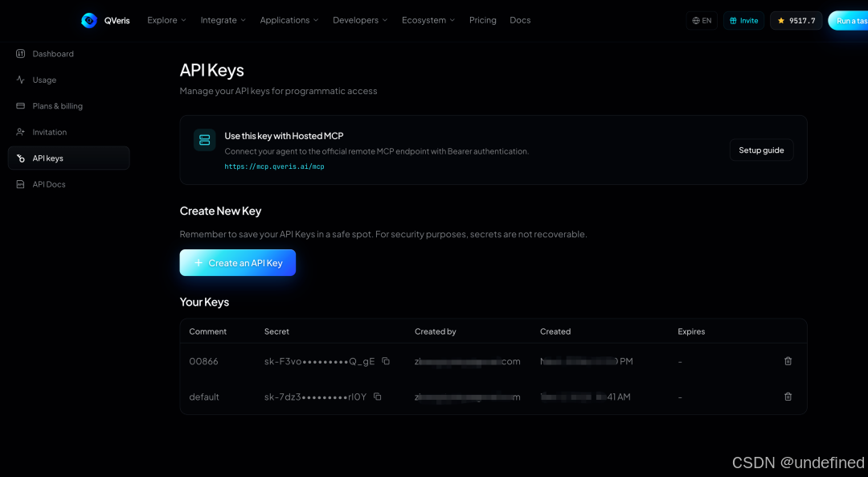Click Use this key with Hosted MCP
Viewport: 868px width, 477px height.
click(284, 136)
